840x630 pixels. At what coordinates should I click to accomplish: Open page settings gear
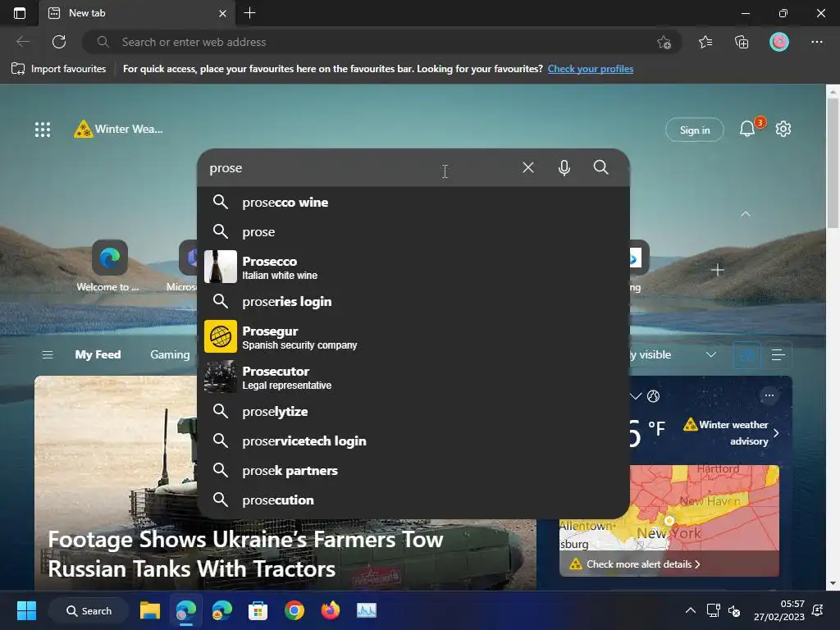click(x=783, y=129)
